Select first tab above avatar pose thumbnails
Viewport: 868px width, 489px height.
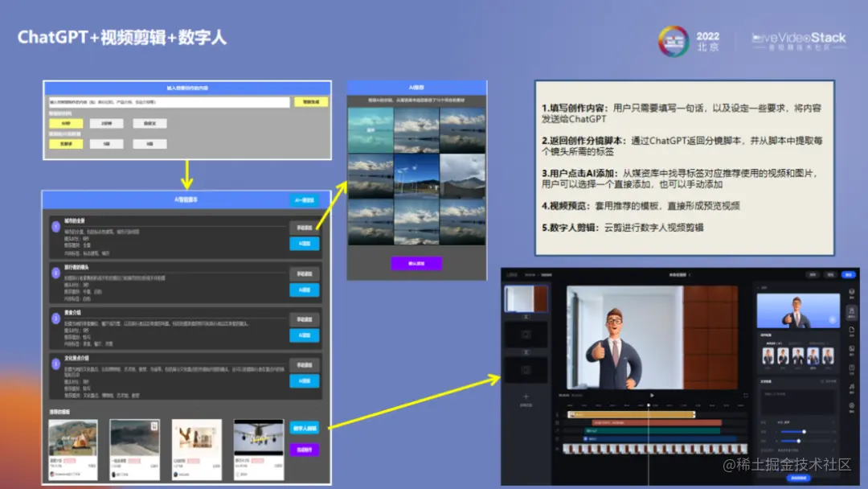[774, 343]
